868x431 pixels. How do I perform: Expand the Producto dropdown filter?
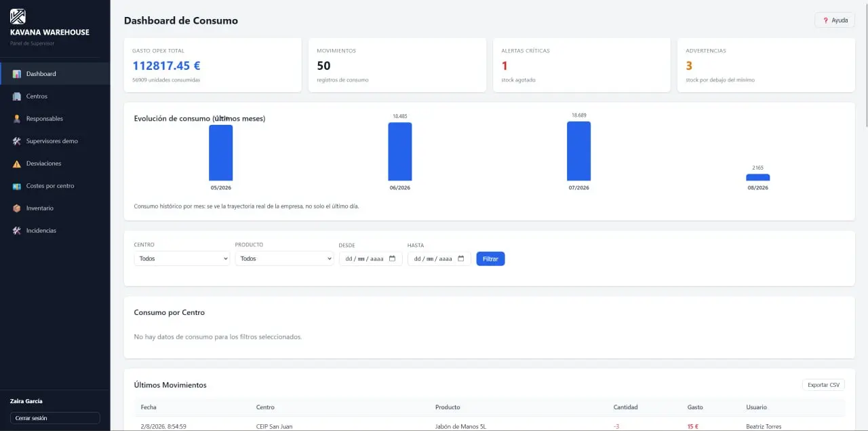[x=284, y=259]
